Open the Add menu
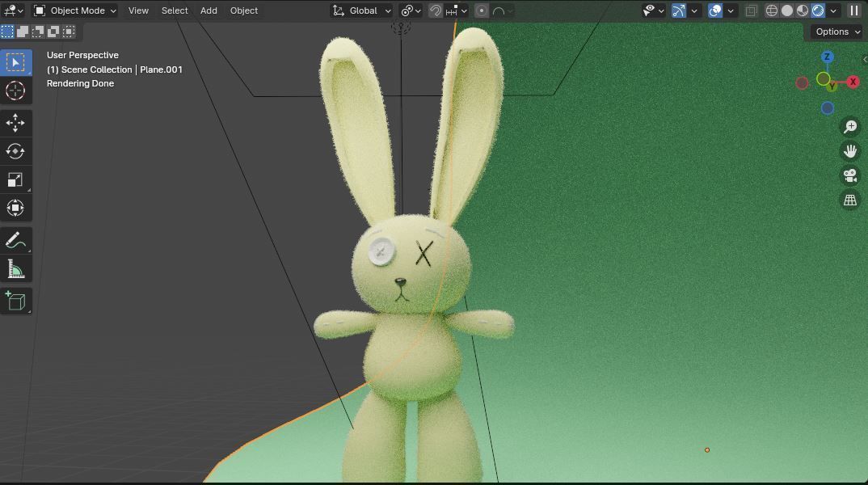This screenshot has height=485, width=868. (209, 11)
